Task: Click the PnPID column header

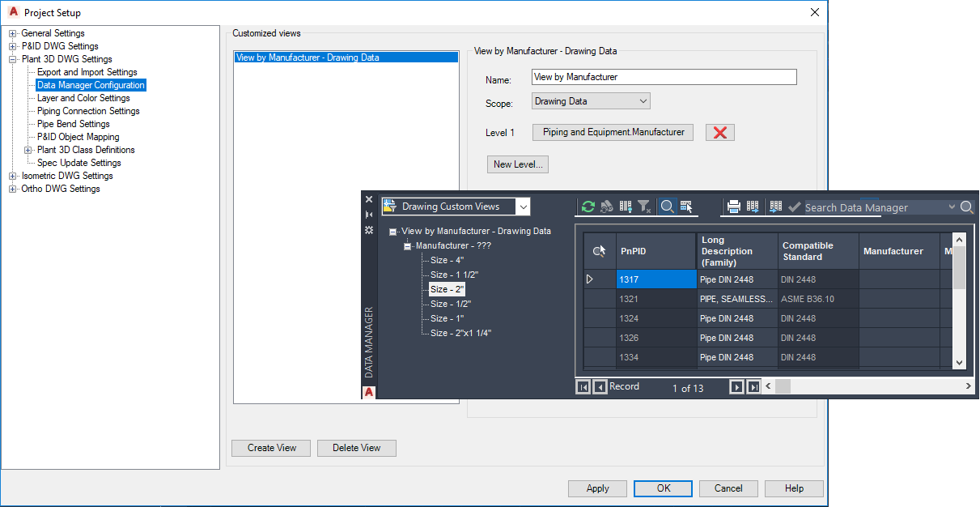Action: [655, 251]
